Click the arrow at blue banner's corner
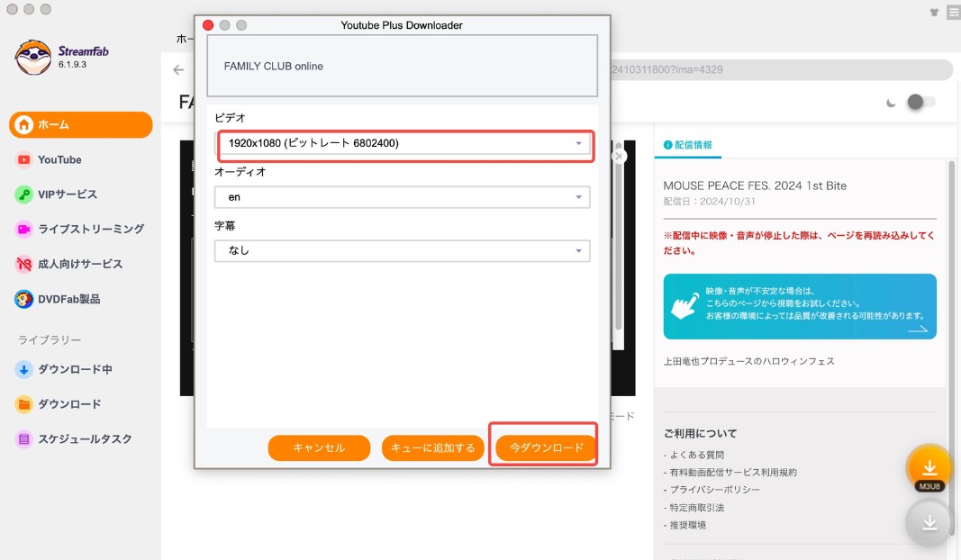 [x=918, y=330]
